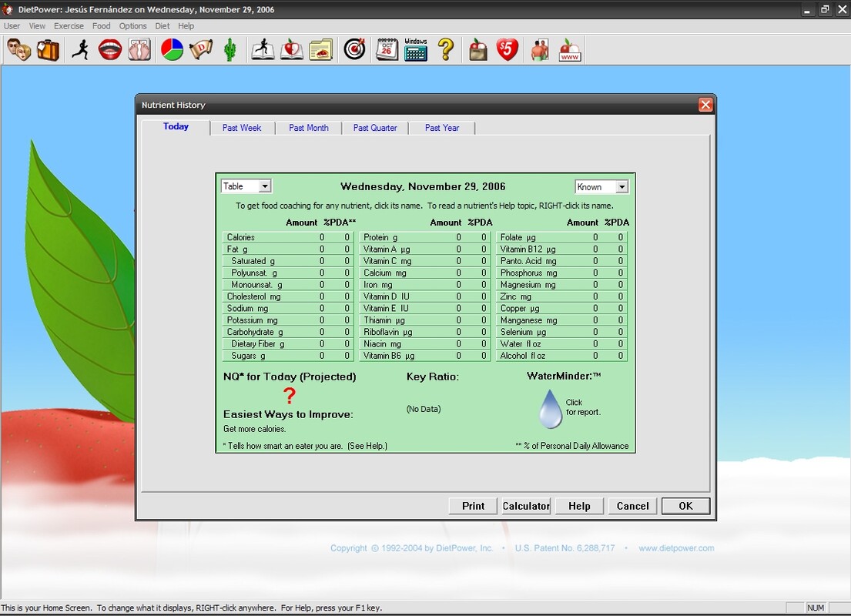
Task: Open the Exercise Log running man icon
Action: tap(81, 49)
